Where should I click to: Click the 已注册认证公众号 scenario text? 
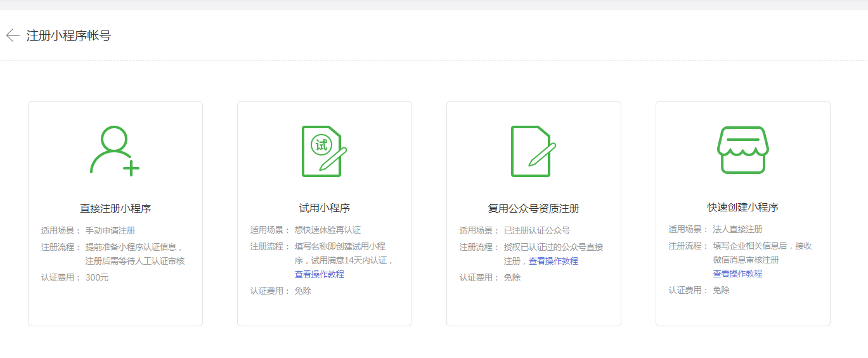(537, 230)
